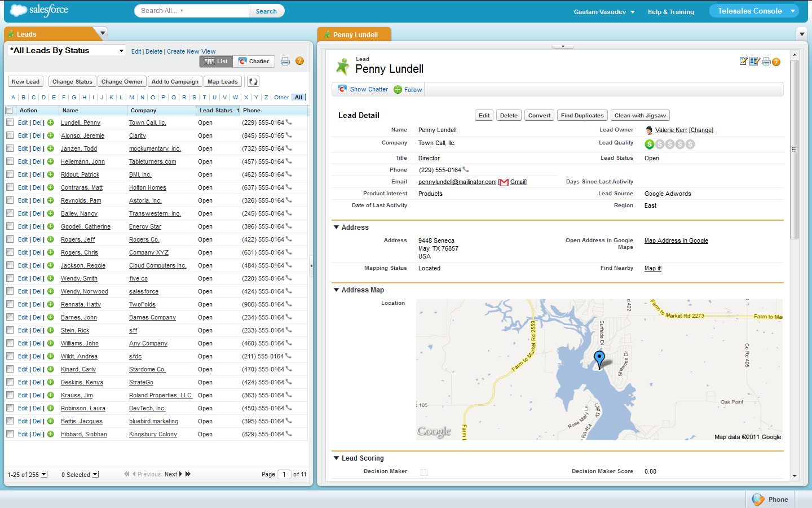Select the checkbox for Lundell, Penny row
Image resolution: width=812 pixels, height=508 pixels.
10,122
